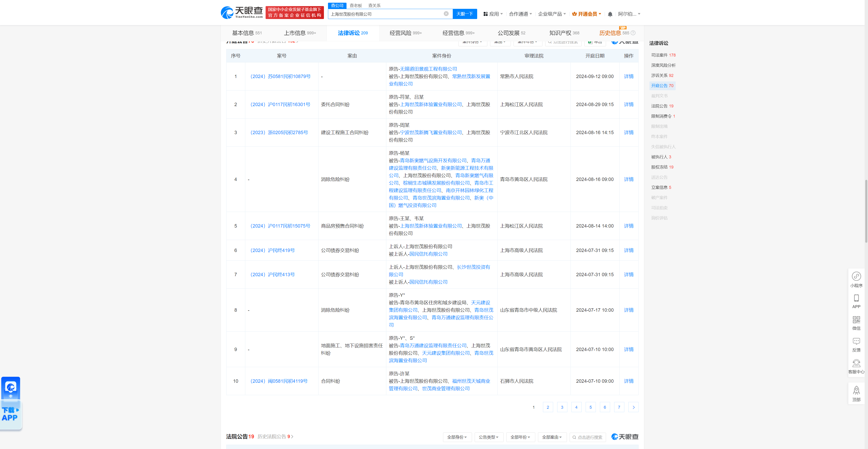The height and width of the screenshot is (449, 868).
Task: Open the 全部身份 filter
Action: tap(457, 437)
